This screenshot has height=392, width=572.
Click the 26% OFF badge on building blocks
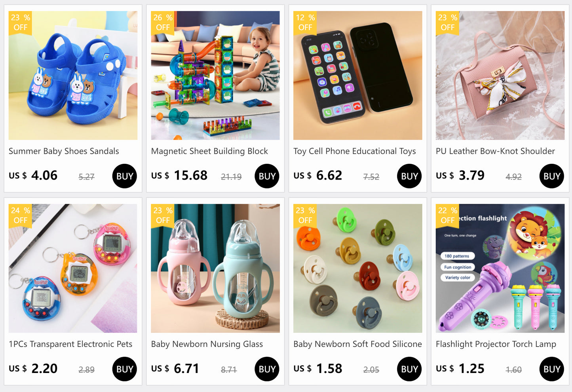[163, 23]
